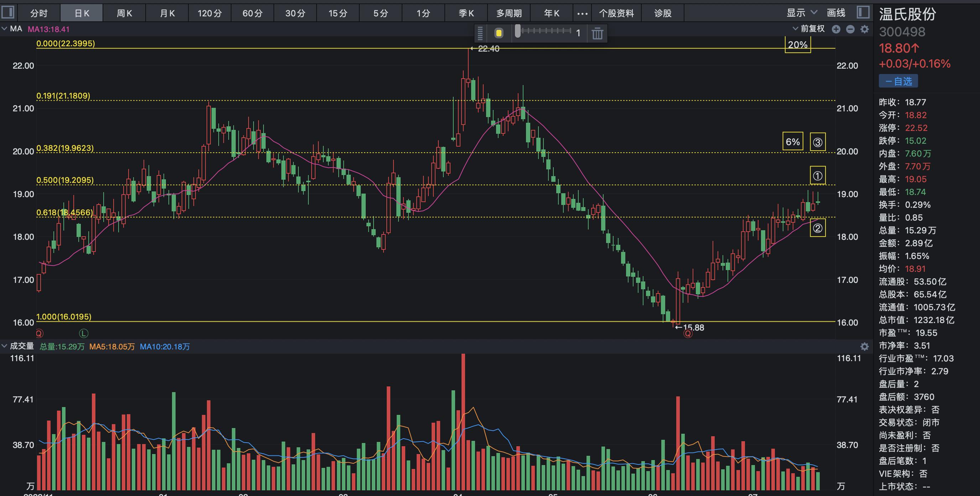Toggle the right info panel icon

(x=863, y=12)
